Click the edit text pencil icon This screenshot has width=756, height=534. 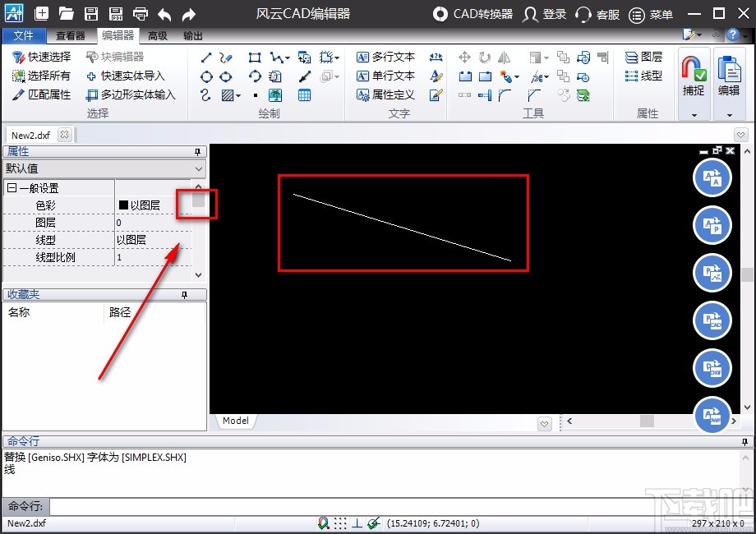click(436, 95)
